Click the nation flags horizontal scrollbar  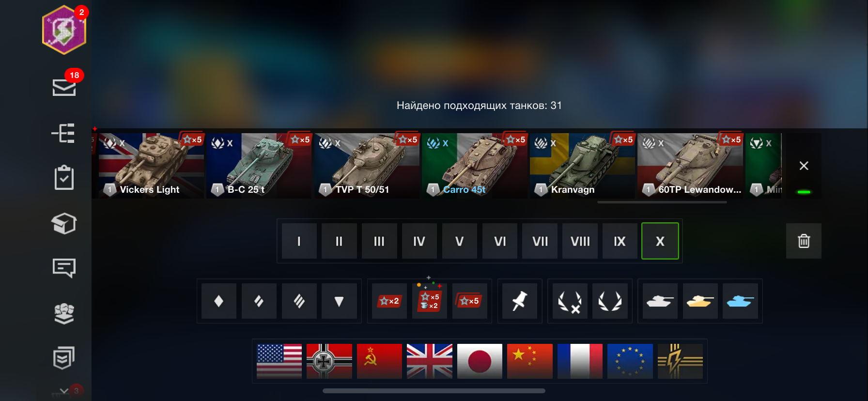click(x=434, y=391)
